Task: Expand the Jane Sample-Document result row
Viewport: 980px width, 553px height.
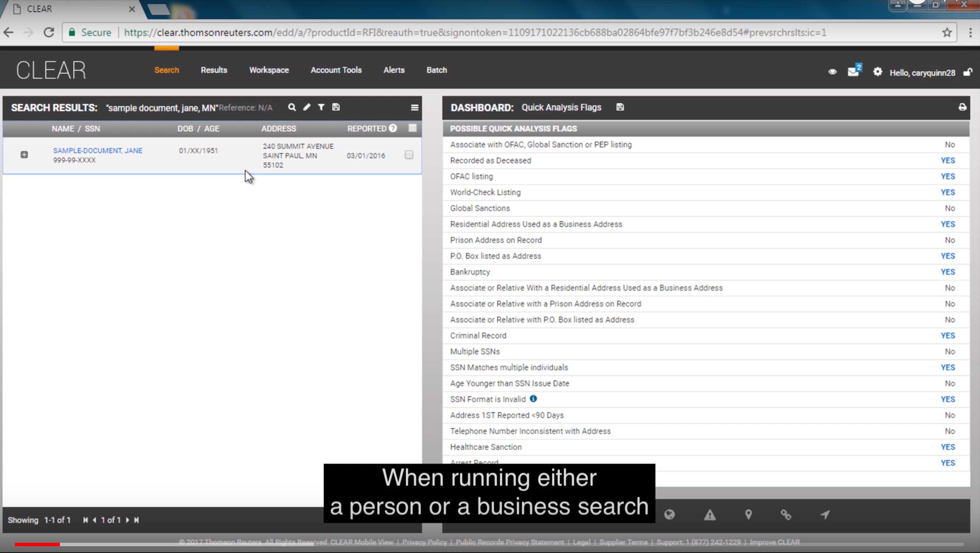Action: [x=24, y=154]
